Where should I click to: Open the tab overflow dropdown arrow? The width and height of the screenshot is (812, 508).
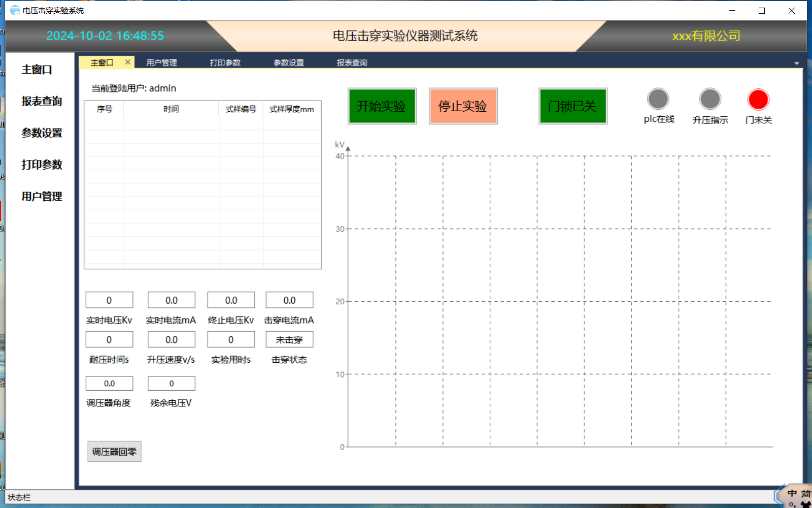point(796,63)
